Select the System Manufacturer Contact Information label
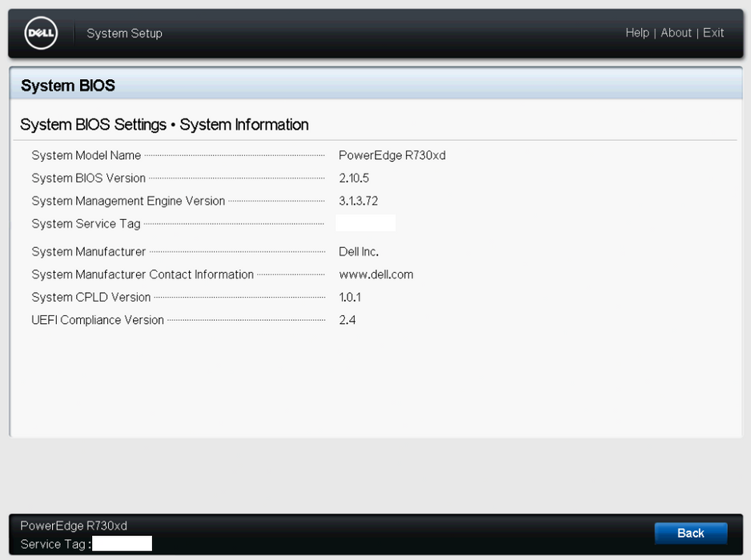 [143, 274]
